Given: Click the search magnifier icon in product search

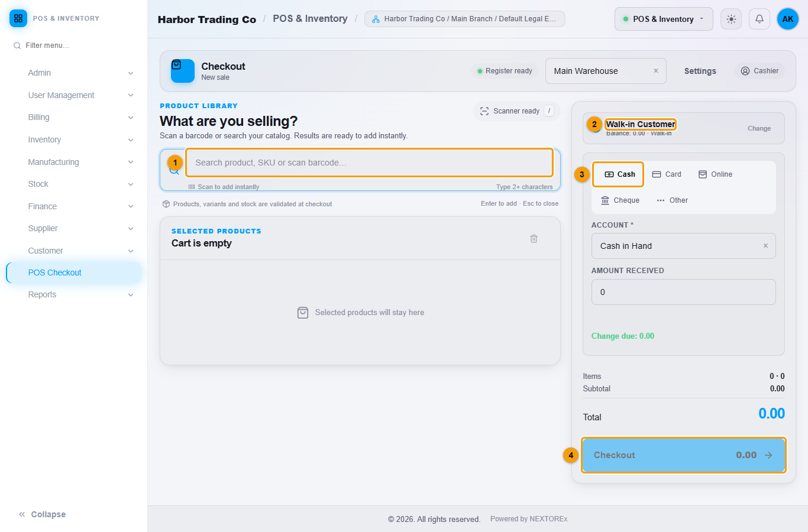Looking at the screenshot, I should tap(174, 170).
